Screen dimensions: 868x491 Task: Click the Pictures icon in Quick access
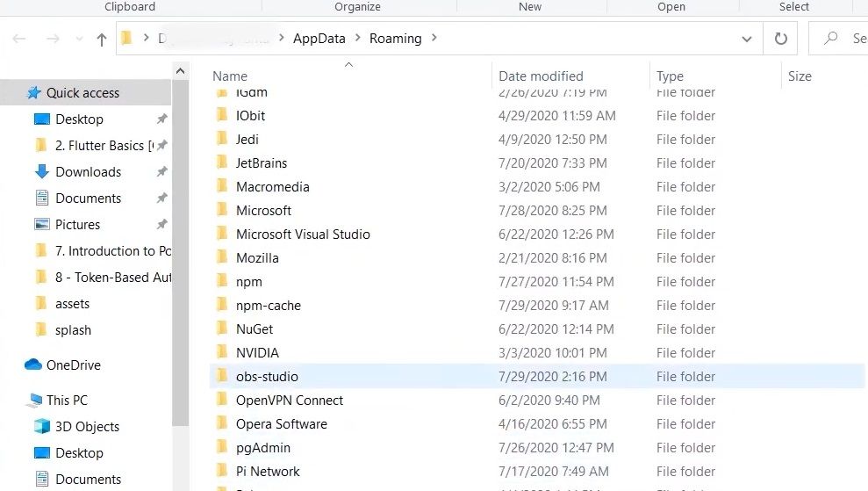41,225
